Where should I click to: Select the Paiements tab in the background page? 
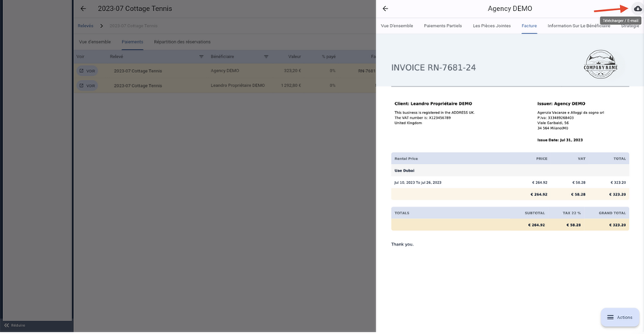click(132, 42)
